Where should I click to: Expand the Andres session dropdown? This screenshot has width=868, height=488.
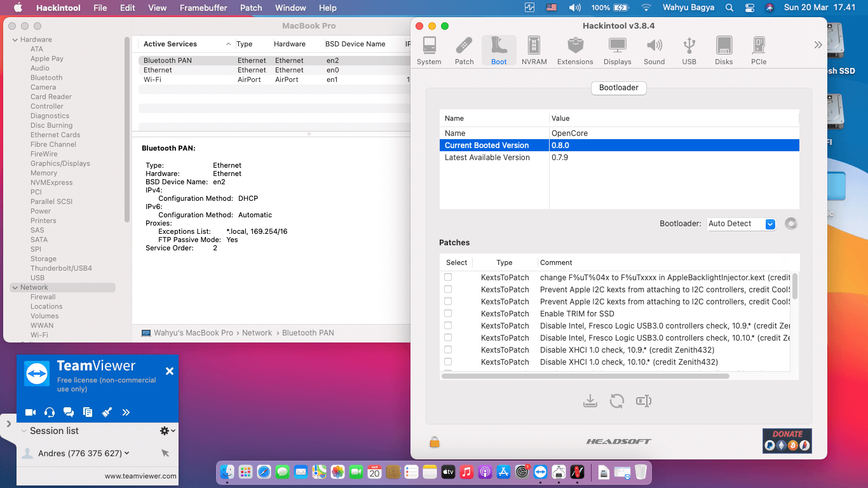point(127,453)
